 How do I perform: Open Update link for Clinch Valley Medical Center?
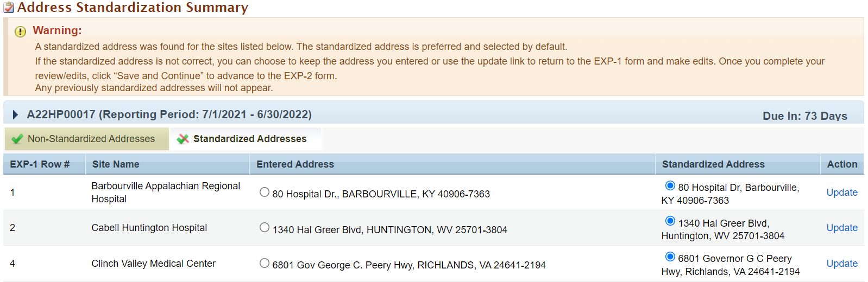click(842, 264)
